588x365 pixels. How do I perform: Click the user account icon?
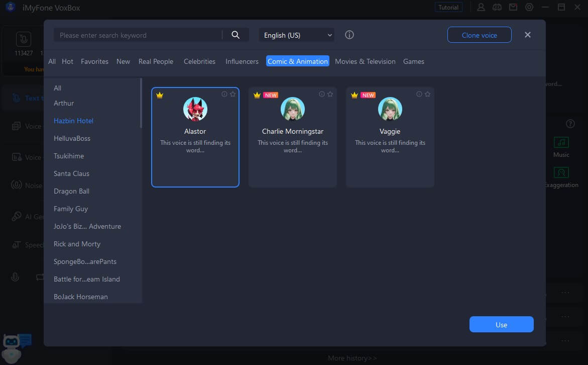click(x=481, y=7)
